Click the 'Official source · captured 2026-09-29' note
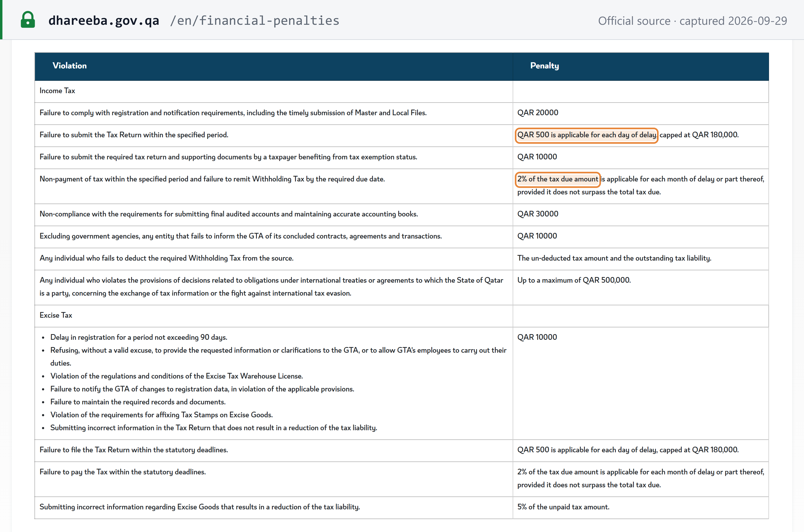This screenshot has width=804, height=532. [x=692, y=21]
